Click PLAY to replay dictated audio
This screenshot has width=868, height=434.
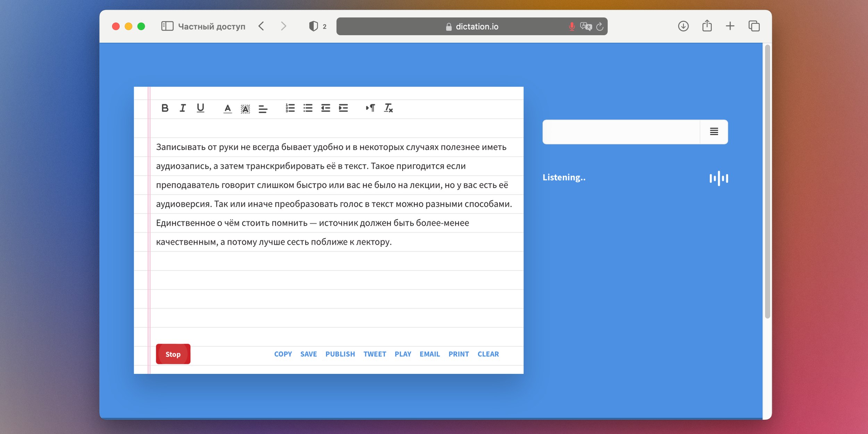coord(403,354)
